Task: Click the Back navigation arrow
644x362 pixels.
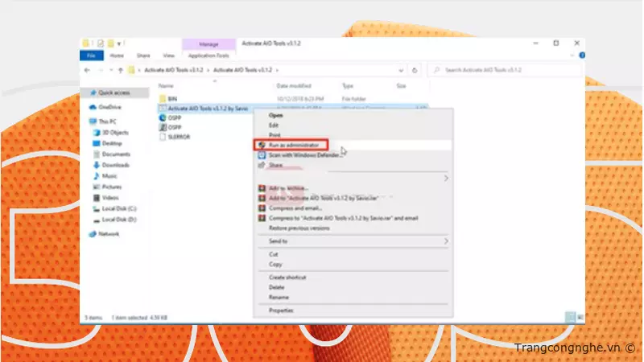Action: (x=87, y=70)
